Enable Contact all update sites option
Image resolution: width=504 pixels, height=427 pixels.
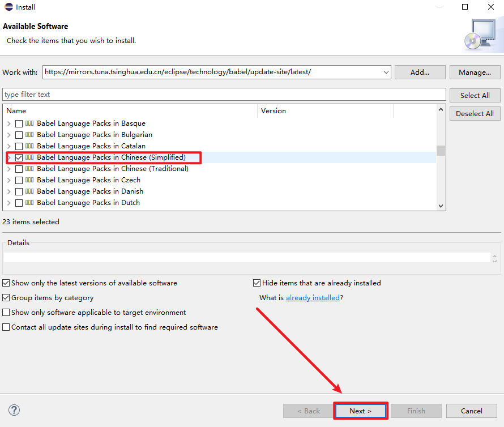[x=6, y=327]
